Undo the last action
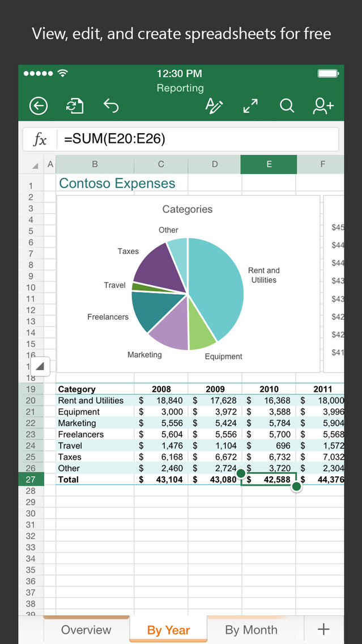The width and height of the screenshot is (362, 644). click(111, 106)
